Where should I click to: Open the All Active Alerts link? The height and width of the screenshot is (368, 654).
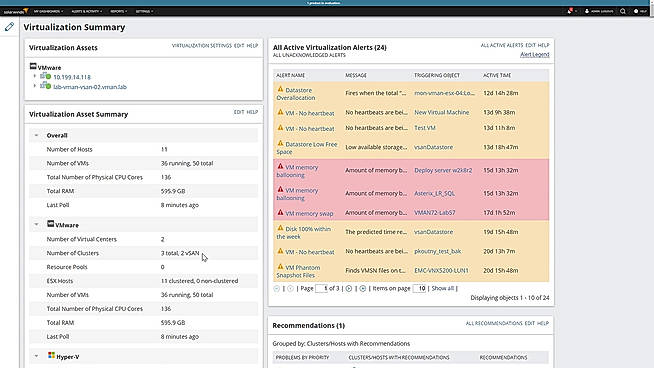[502, 45]
